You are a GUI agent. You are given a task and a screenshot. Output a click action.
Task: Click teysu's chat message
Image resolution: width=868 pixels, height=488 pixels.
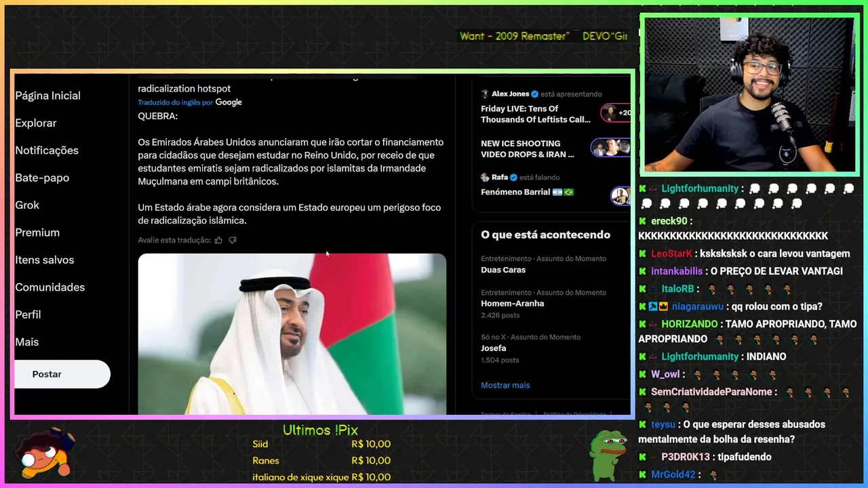(732, 432)
